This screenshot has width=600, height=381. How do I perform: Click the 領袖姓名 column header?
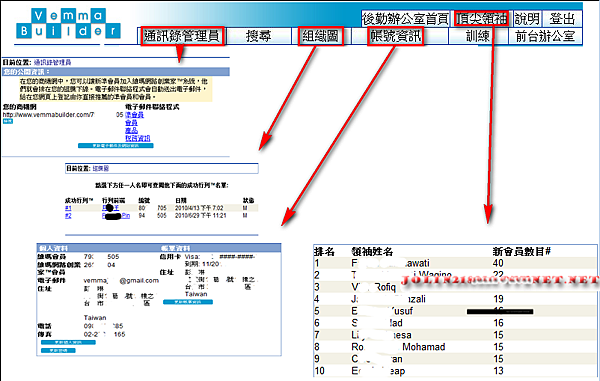tap(372, 252)
